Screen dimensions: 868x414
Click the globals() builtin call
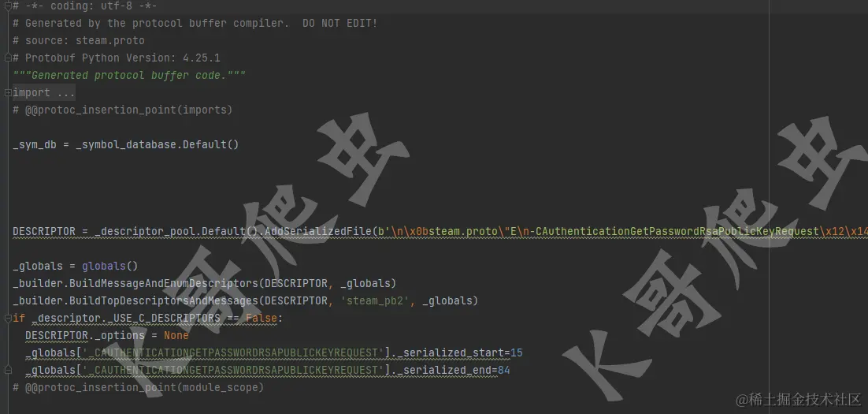click(x=110, y=266)
